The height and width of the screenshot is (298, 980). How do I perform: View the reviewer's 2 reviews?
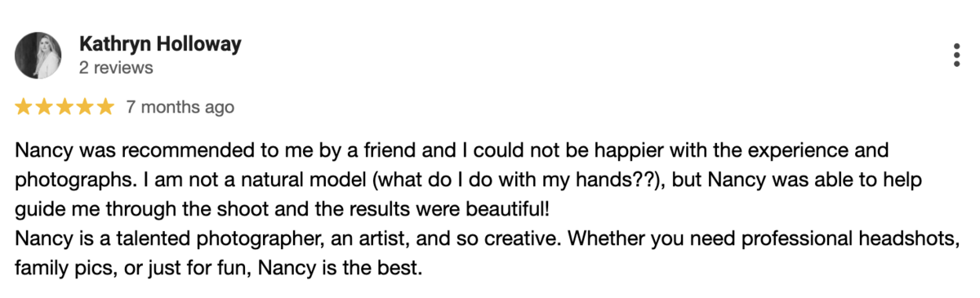pyautogui.click(x=116, y=68)
